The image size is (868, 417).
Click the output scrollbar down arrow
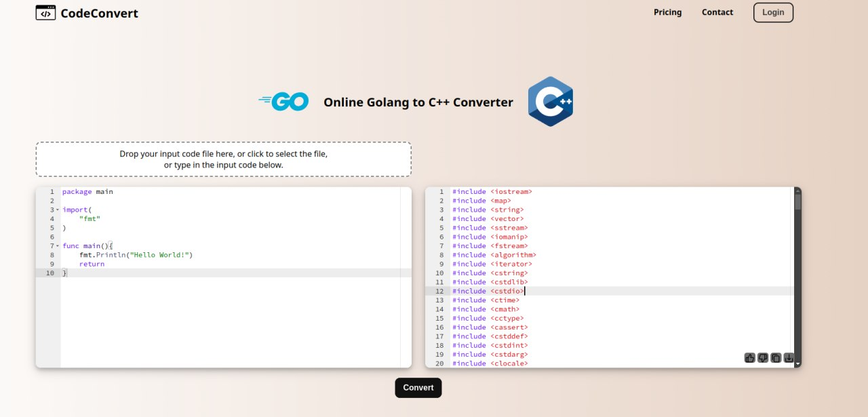[797, 364]
